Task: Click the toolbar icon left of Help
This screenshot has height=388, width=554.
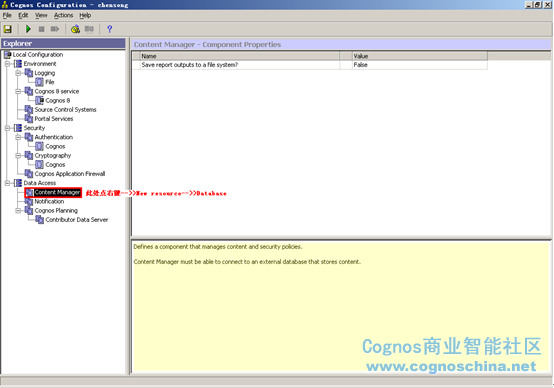Action: tap(89, 29)
